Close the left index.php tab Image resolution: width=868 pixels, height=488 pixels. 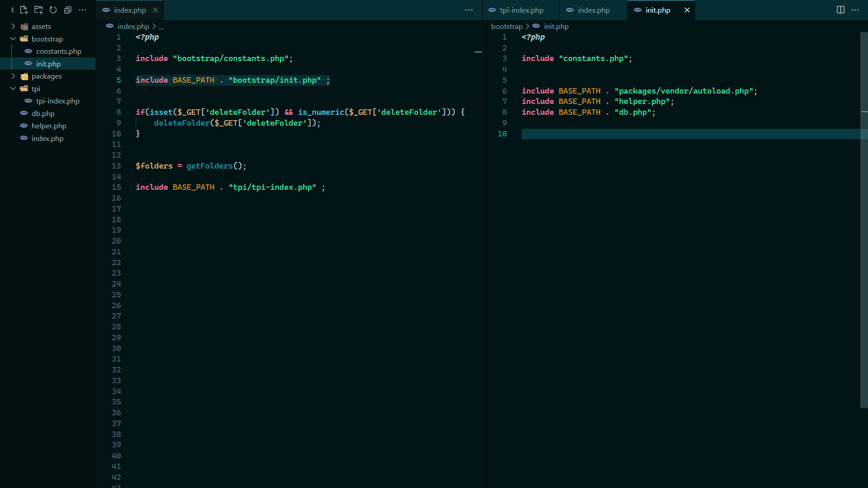click(156, 10)
